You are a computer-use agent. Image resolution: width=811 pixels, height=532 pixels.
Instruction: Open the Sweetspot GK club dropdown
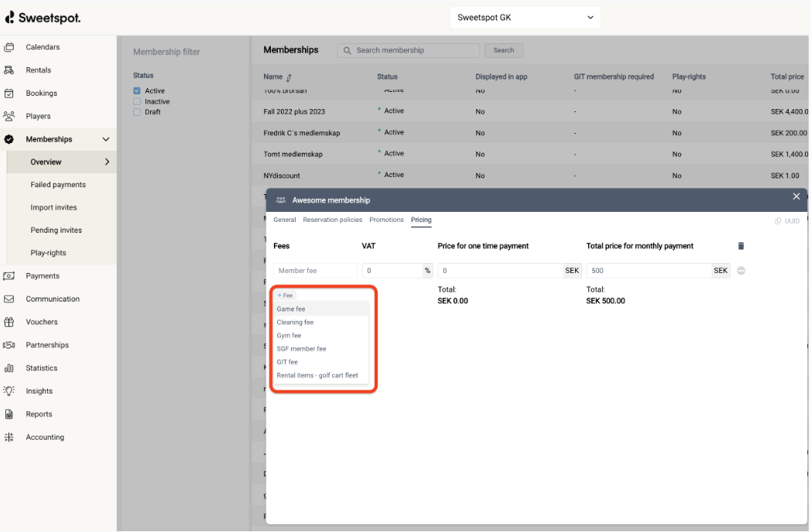tap(525, 18)
